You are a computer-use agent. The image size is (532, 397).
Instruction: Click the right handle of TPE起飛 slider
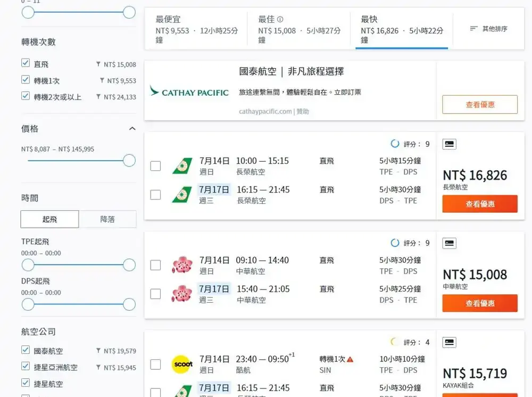coord(129,265)
